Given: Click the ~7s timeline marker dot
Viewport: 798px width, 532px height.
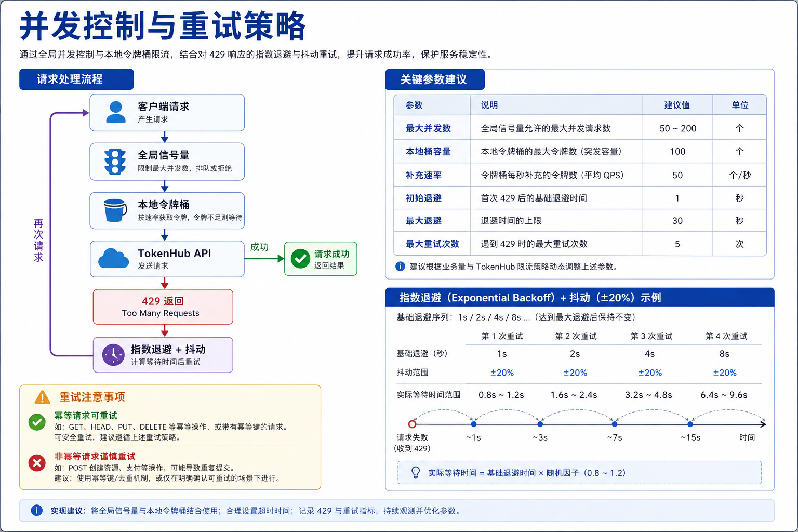Looking at the screenshot, I should click(615, 424).
